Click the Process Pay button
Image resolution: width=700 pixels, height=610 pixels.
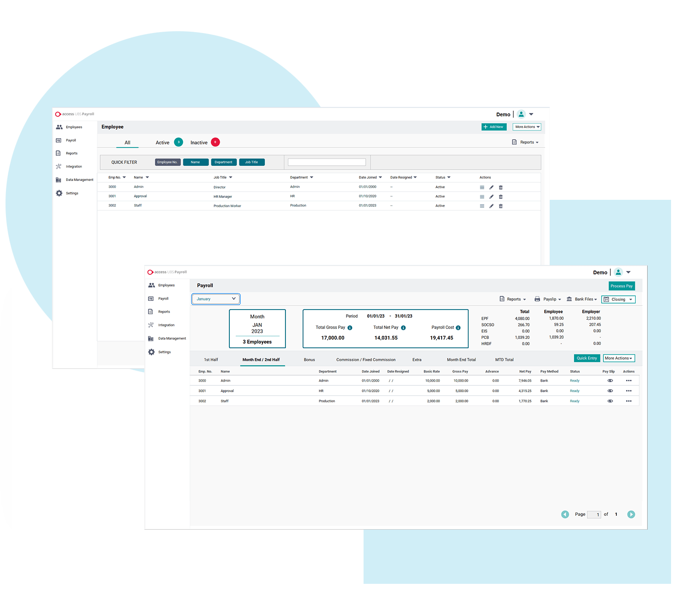pyautogui.click(x=621, y=286)
